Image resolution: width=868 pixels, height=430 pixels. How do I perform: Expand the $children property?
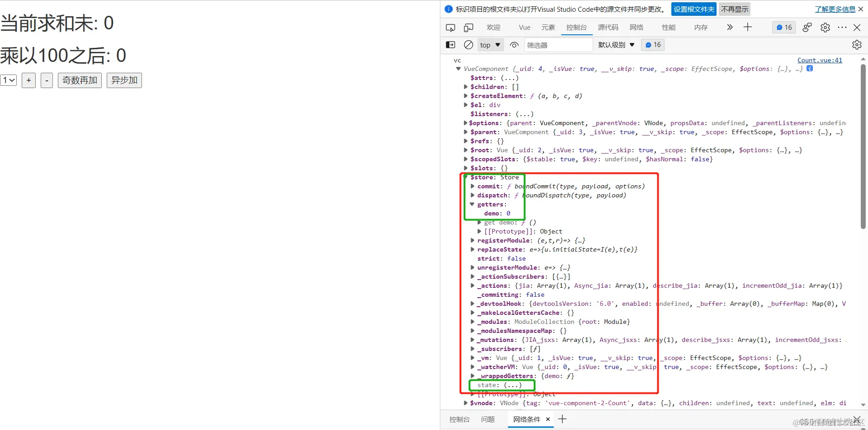tap(466, 87)
